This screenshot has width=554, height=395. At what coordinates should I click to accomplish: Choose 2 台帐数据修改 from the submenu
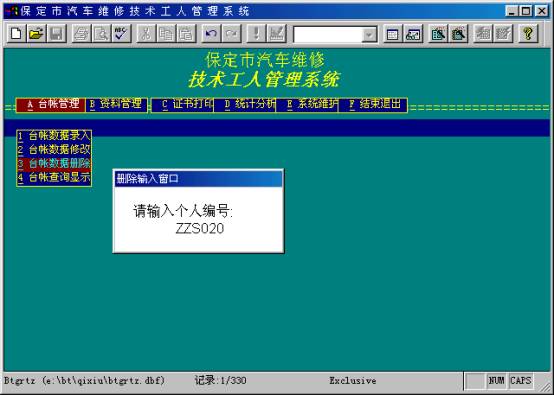coord(54,150)
